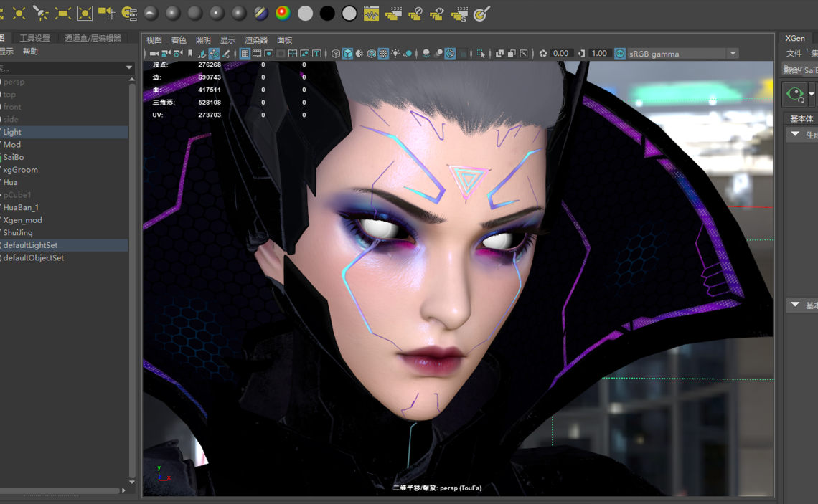Select the black material swatch

click(327, 14)
